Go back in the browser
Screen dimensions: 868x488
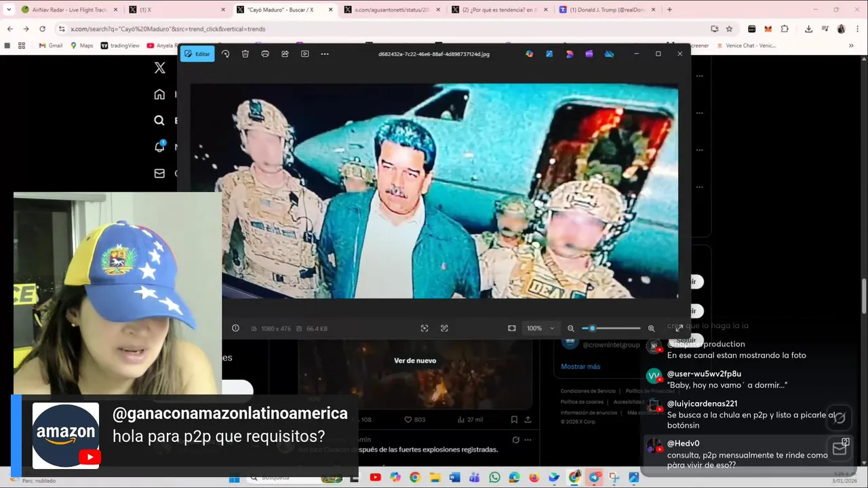9,29
